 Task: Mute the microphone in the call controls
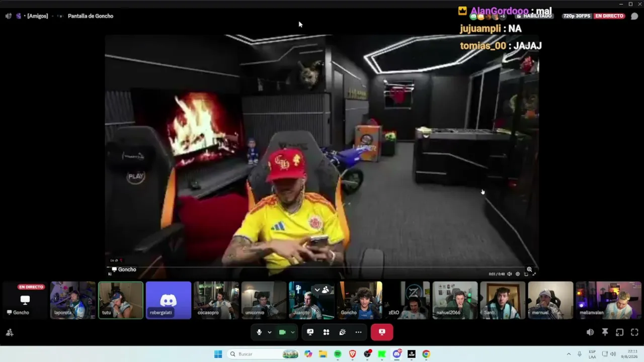coord(259,332)
